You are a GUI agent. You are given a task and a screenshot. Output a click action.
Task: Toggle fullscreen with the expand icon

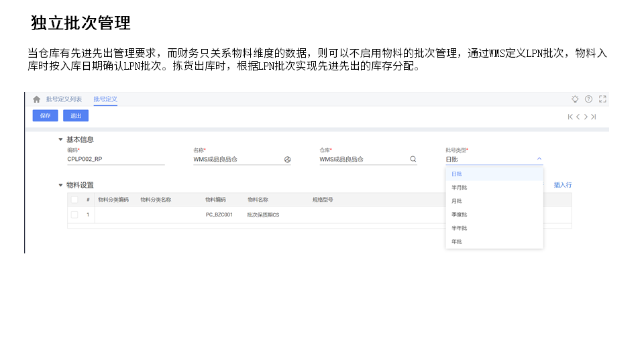pyautogui.click(x=602, y=99)
